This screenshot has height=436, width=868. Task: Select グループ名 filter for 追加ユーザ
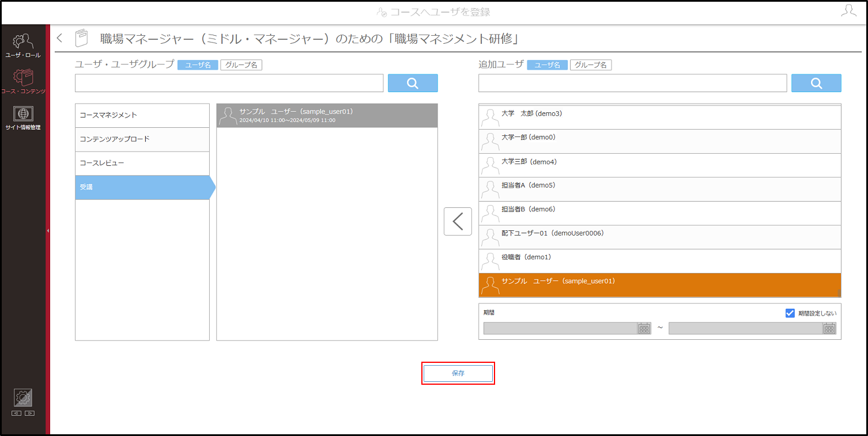[x=591, y=65]
